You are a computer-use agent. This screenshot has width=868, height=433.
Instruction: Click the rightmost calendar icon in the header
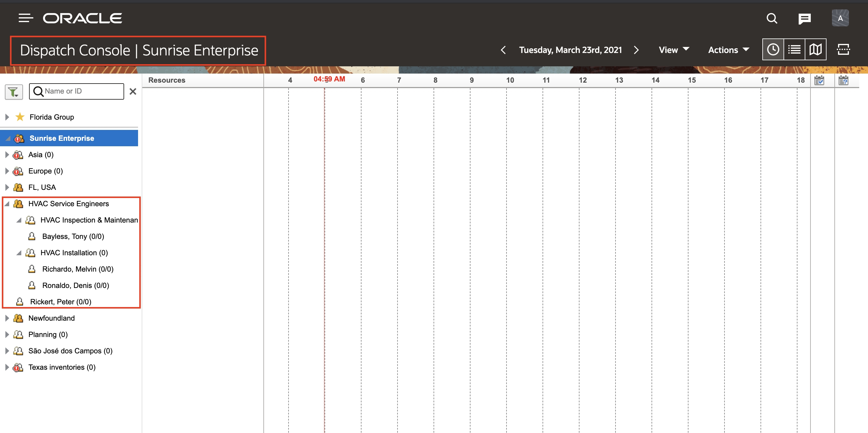843,80
